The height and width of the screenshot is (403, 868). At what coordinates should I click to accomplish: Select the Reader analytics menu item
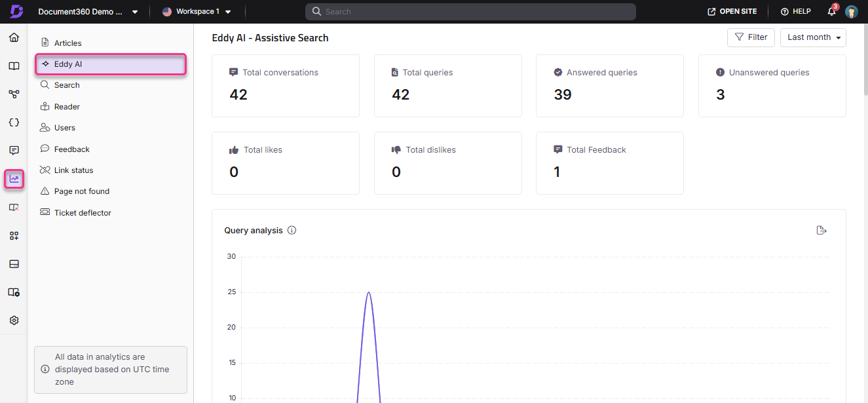(x=66, y=106)
